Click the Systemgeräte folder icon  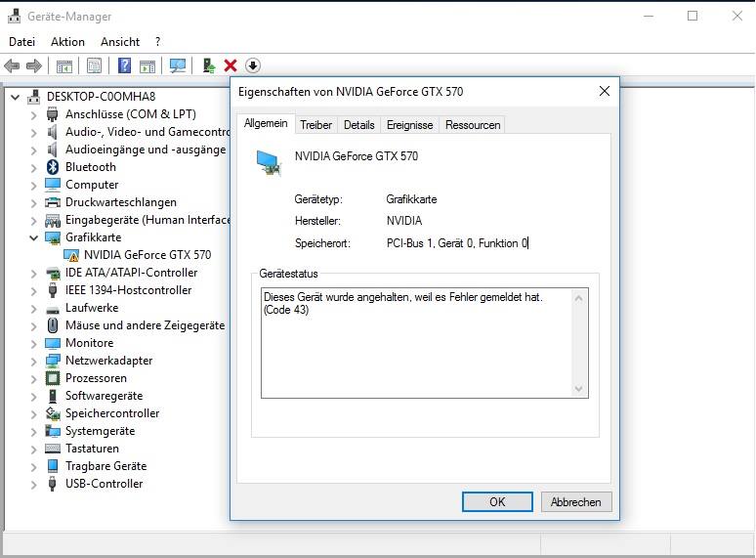pyautogui.click(x=53, y=431)
